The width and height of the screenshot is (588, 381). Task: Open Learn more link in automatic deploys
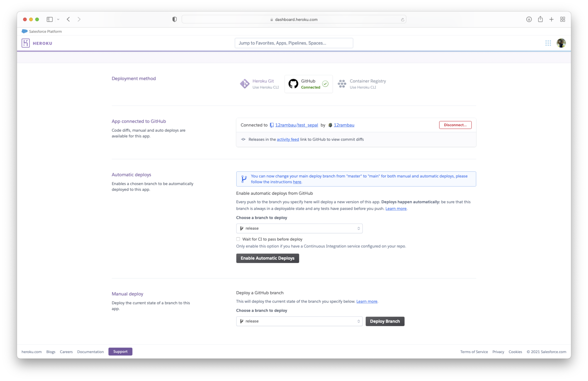396,209
